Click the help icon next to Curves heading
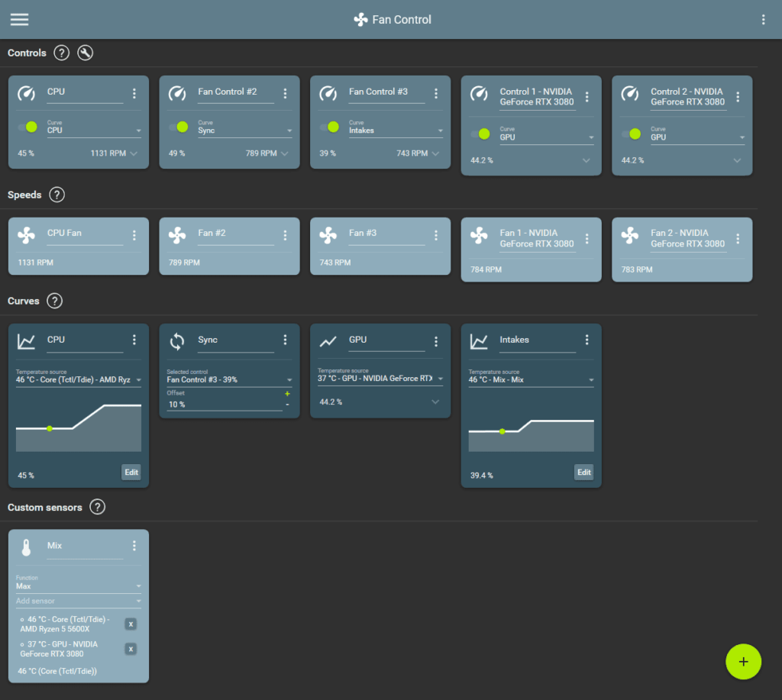 (54, 301)
